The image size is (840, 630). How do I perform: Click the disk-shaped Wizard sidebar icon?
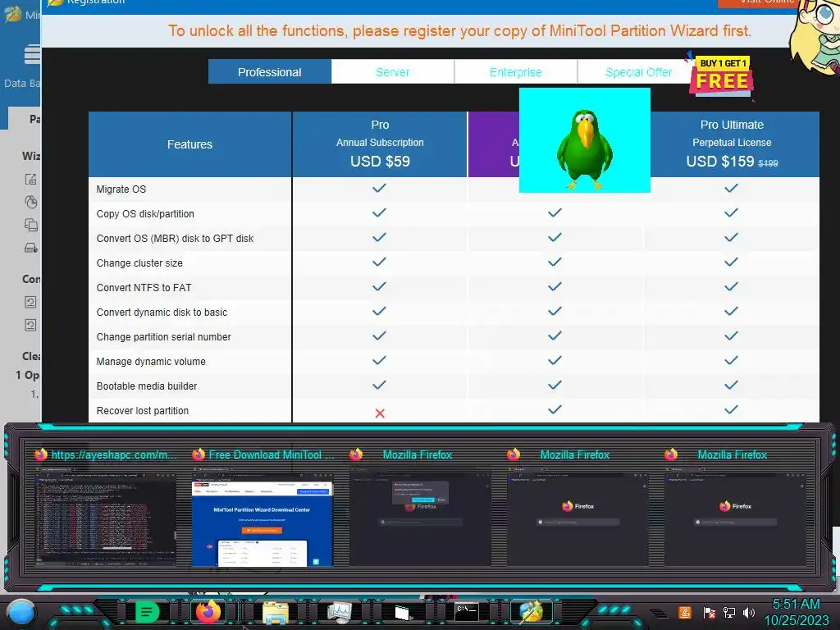31,248
